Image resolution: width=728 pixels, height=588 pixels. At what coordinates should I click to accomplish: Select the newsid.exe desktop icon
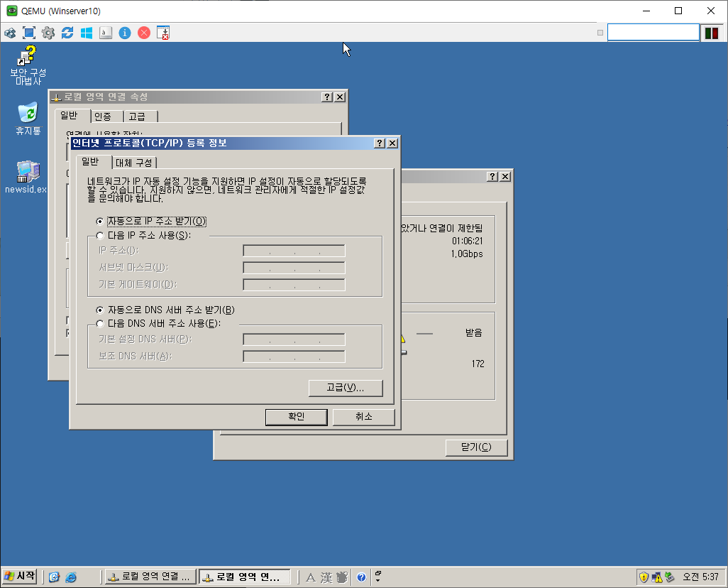(x=26, y=177)
